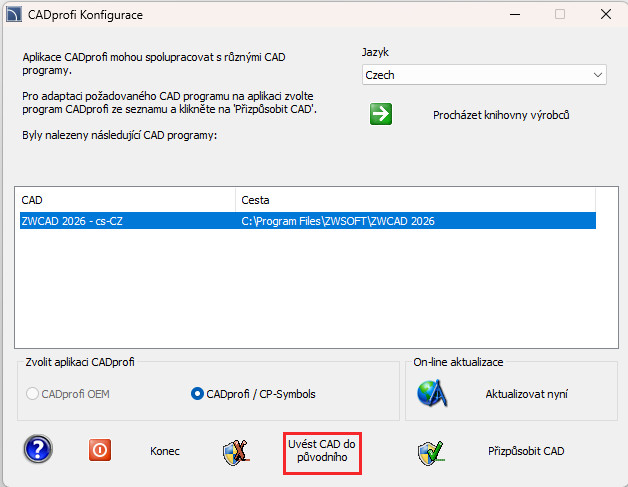The width and height of the screenshot is (628, 487).
Task: Open the Jazyk language dropdown
Action: click(484, 75)
